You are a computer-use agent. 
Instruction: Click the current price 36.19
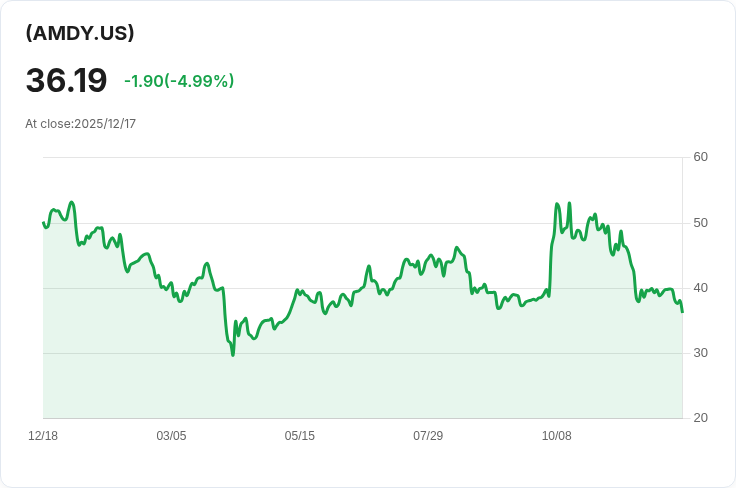point(66,80)
